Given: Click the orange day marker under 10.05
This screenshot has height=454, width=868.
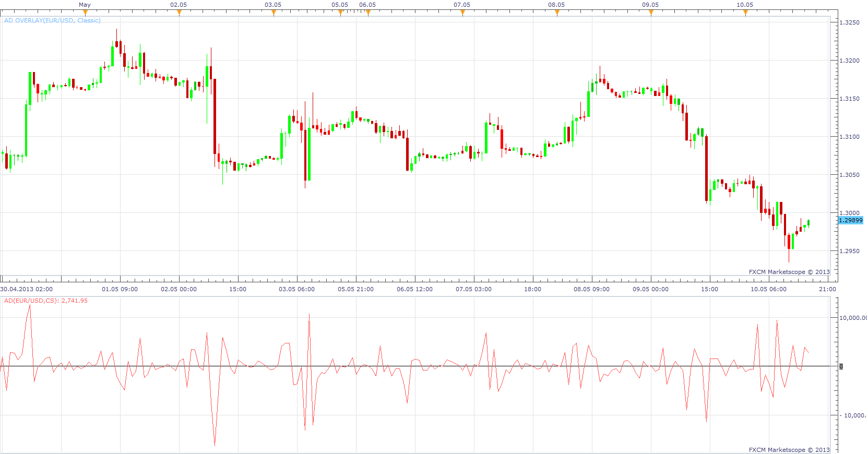Looking at the screenshot, I should [x=745, y=13].
